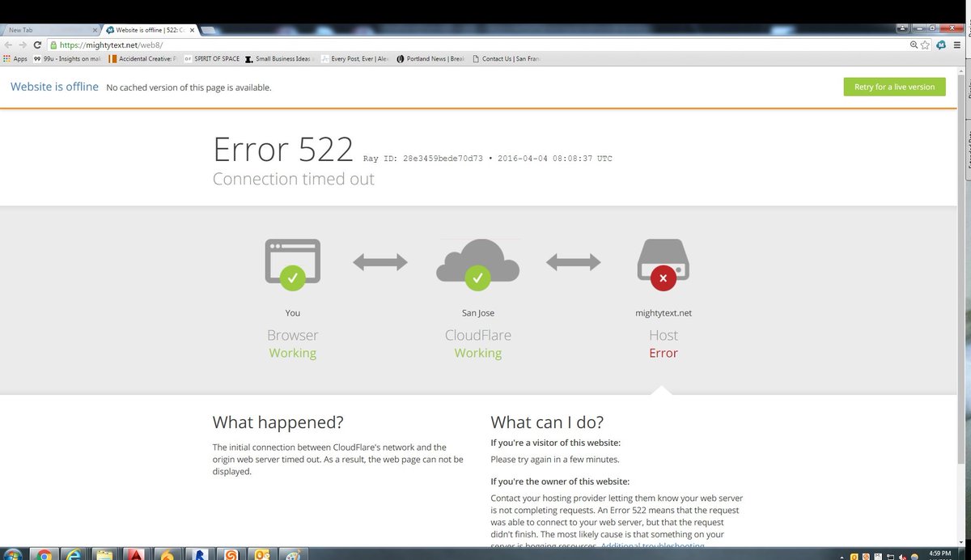Open the Every Post, Ever bookmark

click(x=356, y=58)
